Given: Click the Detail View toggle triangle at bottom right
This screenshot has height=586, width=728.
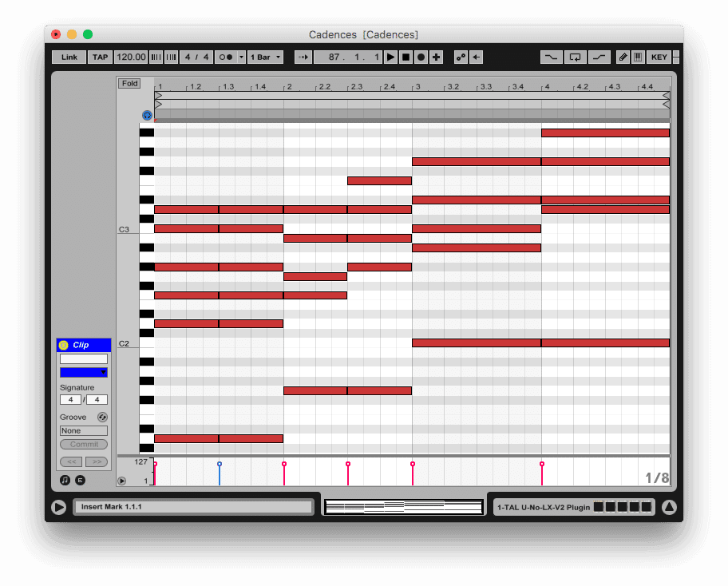Looking at the screenshot, I should point(669,507).
